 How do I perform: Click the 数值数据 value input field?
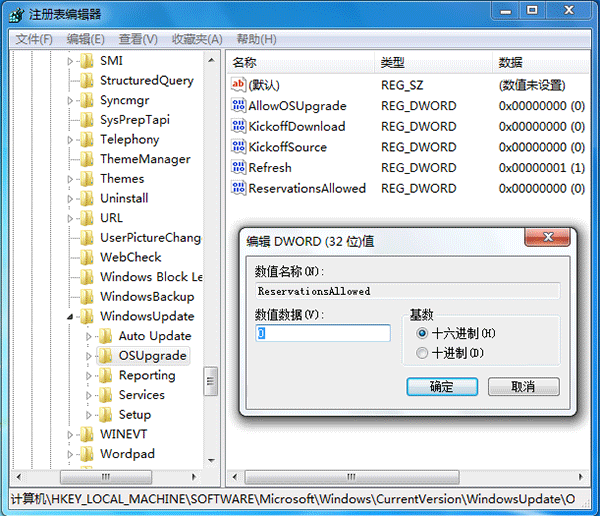pyautogui.click(x=323, y=333)
